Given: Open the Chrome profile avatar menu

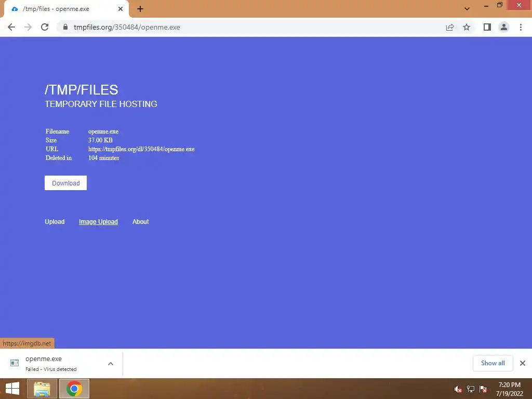Looking at the screenshot, I should point(504,27).
